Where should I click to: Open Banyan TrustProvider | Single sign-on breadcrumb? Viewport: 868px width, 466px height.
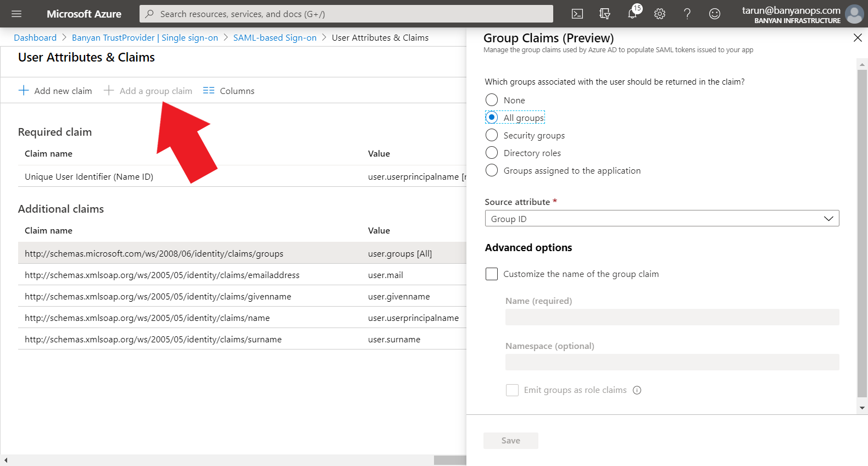145,37
